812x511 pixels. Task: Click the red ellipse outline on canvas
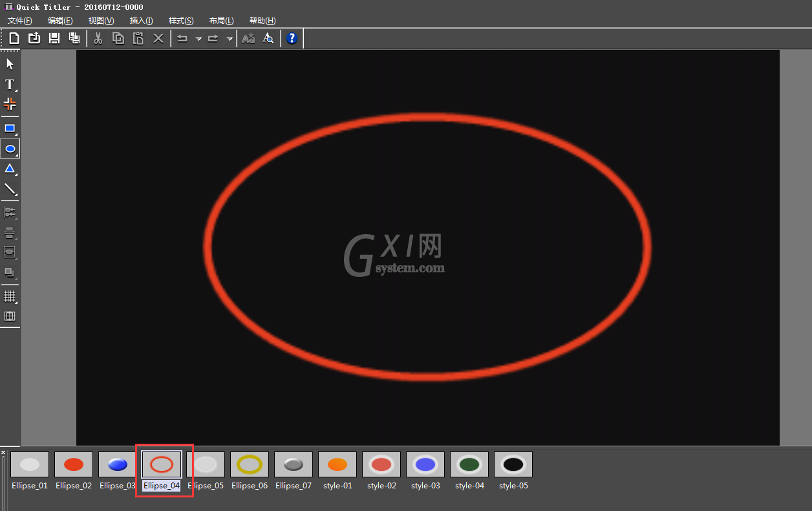(427, 116)
